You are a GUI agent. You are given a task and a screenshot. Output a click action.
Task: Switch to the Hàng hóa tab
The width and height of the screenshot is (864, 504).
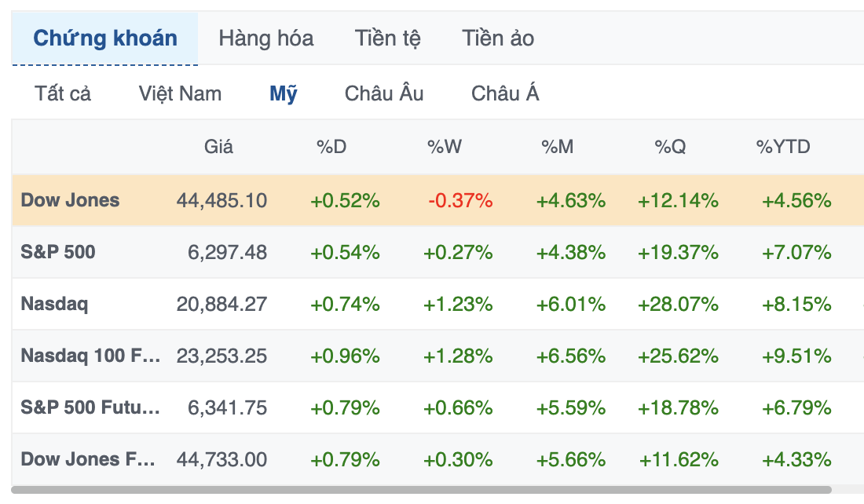point(266,38)
